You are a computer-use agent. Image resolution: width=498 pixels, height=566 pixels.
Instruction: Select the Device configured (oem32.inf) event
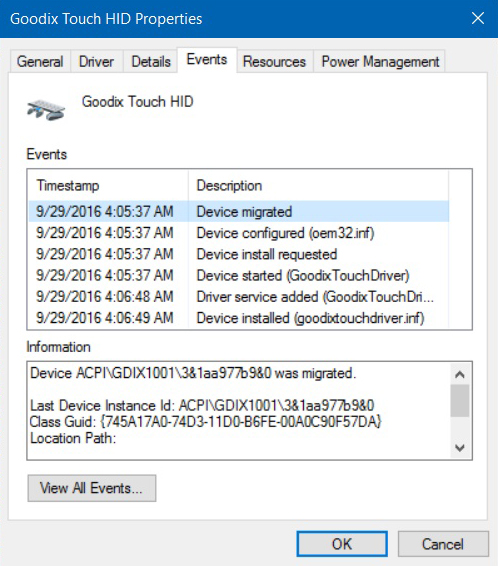(239, 233)
